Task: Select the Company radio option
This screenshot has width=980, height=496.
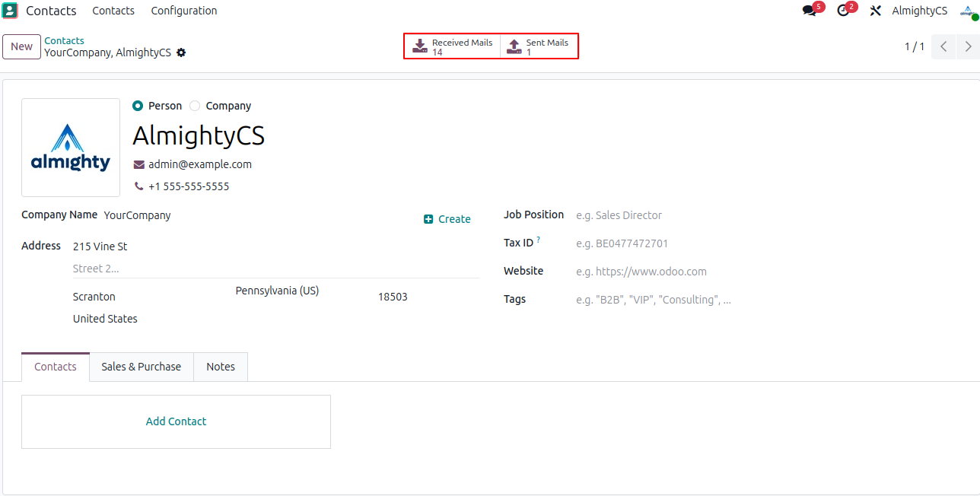Action: pyautogui.click(x=196, y=106)
